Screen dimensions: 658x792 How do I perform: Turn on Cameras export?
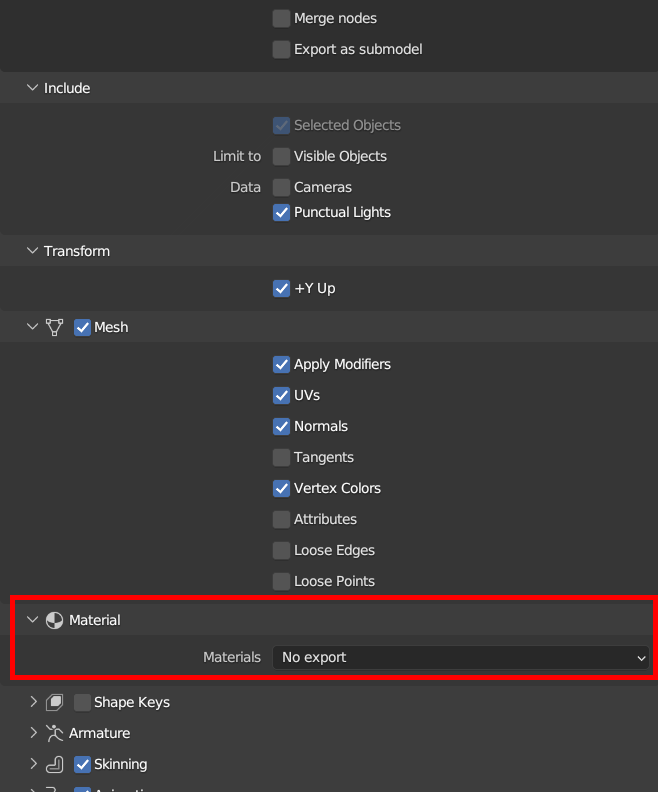(282, 187)
